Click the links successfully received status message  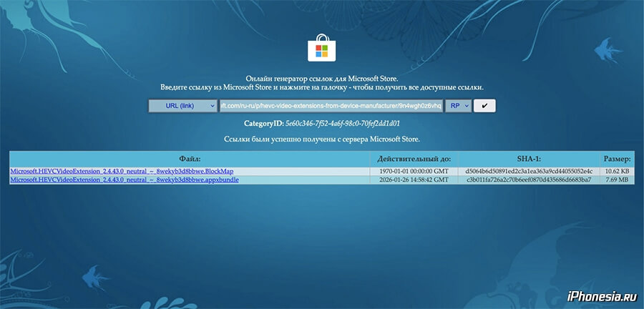[322, 139]
